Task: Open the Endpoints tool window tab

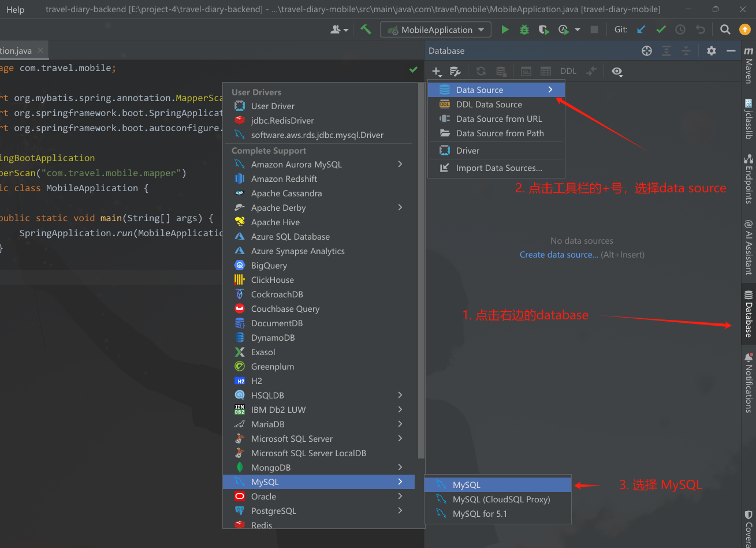Action: coord(748,178)
